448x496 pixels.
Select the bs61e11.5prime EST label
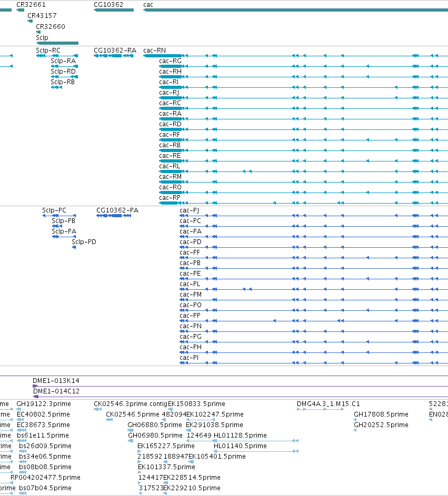pos(43,436)
